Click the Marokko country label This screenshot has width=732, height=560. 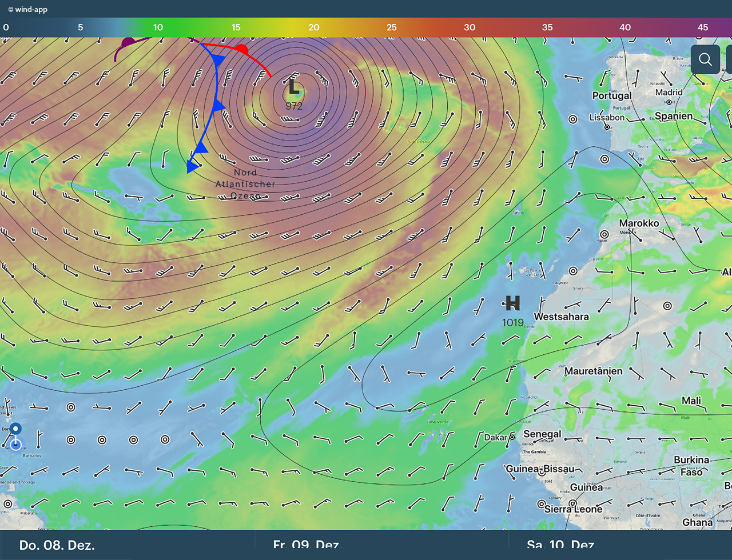click(639, 223)
